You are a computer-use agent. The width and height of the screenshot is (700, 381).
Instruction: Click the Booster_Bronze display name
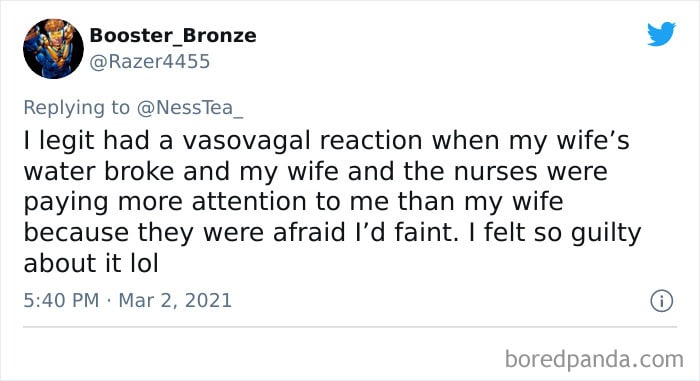(x=173, y=36)
